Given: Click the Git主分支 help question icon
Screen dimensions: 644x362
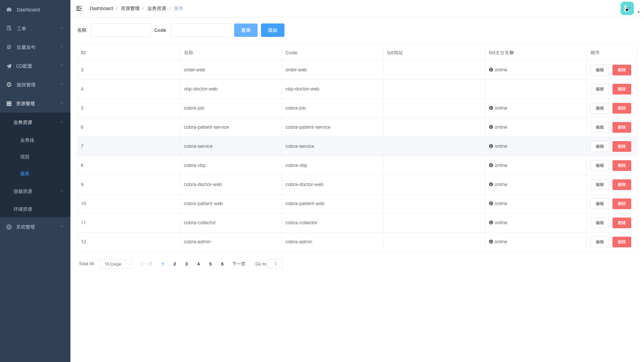Looking at the screenshot, I should tap(512, 53).
